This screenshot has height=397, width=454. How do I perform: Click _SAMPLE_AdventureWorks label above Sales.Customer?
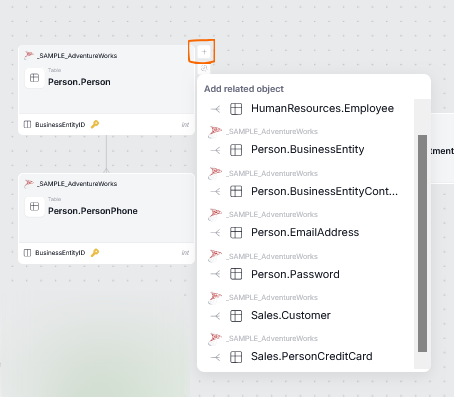tap(272, 298)
